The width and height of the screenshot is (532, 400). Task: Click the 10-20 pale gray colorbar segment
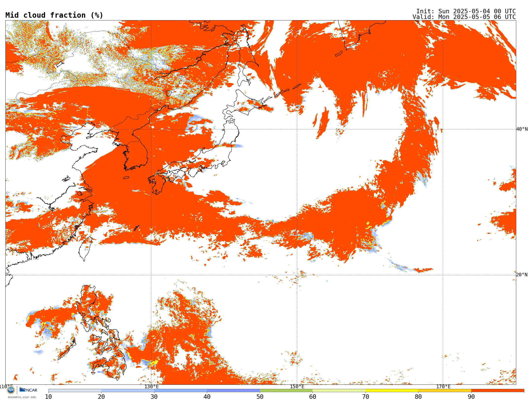pyautogui.click(x=75, y=391)
